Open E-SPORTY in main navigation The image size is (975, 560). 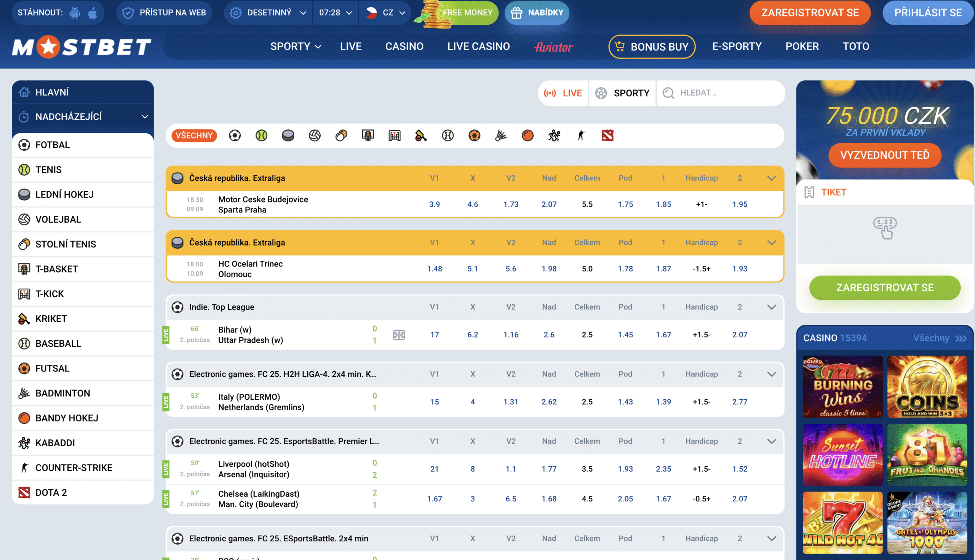pos(737,46)
